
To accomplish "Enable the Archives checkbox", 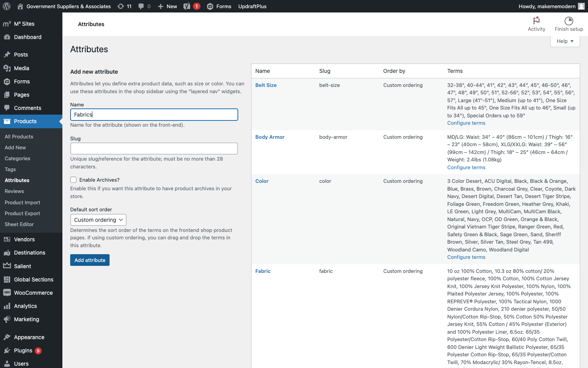I will 73,180.
